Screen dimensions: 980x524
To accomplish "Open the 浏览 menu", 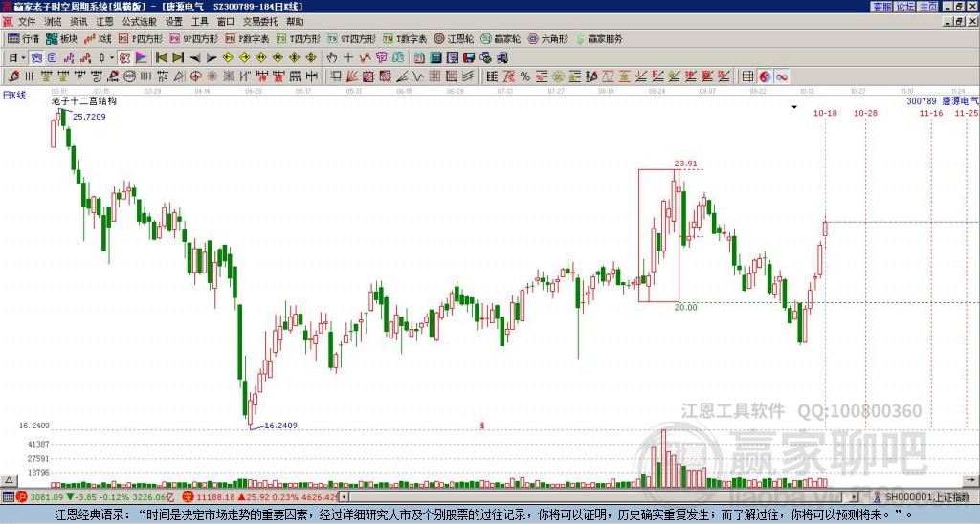I will (x=54, y=22).
